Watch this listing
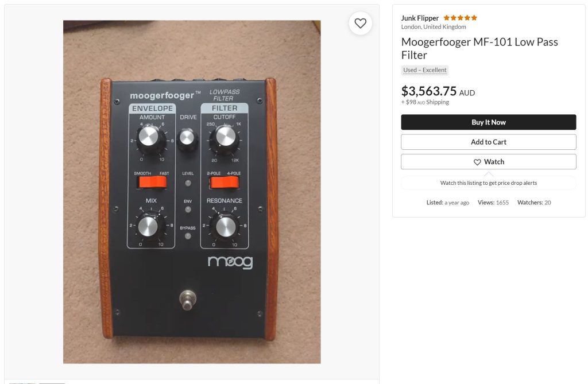This screenshot has height=384, width=588. click(x=488, y=162)
